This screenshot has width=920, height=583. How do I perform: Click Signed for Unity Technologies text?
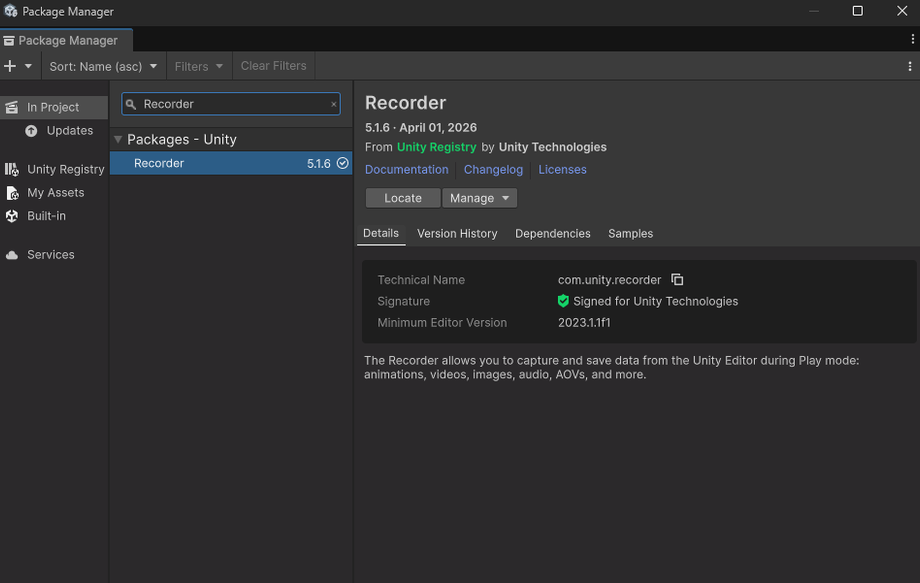[x=655, y=301]
